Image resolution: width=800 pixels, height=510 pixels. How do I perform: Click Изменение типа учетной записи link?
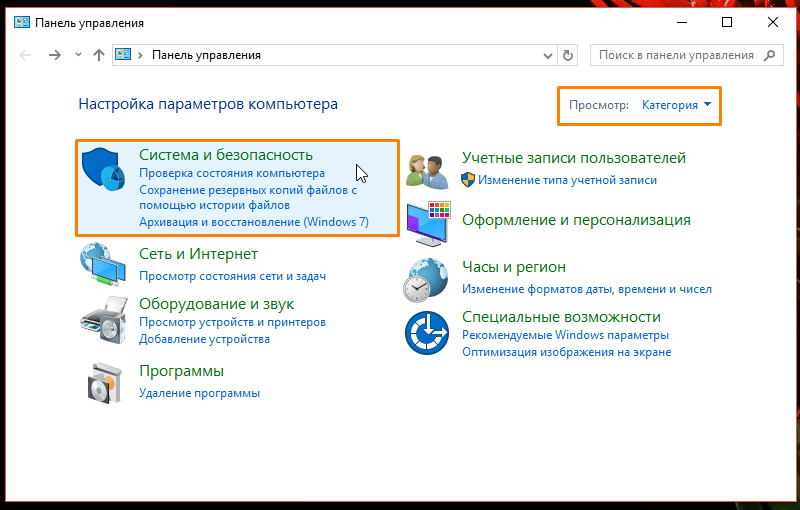click(567, 180)
